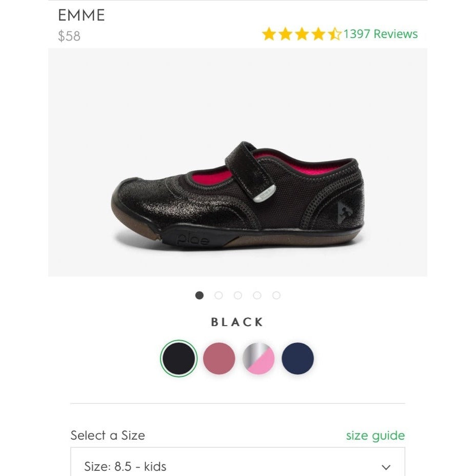
Task: Show the fifth carousel image dot
Action: [x=276, y=295]
